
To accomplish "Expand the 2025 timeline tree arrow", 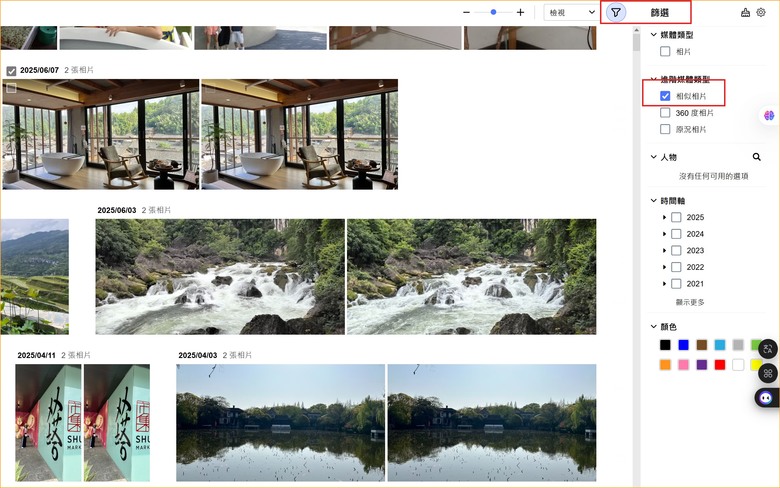I will point(664,217).
